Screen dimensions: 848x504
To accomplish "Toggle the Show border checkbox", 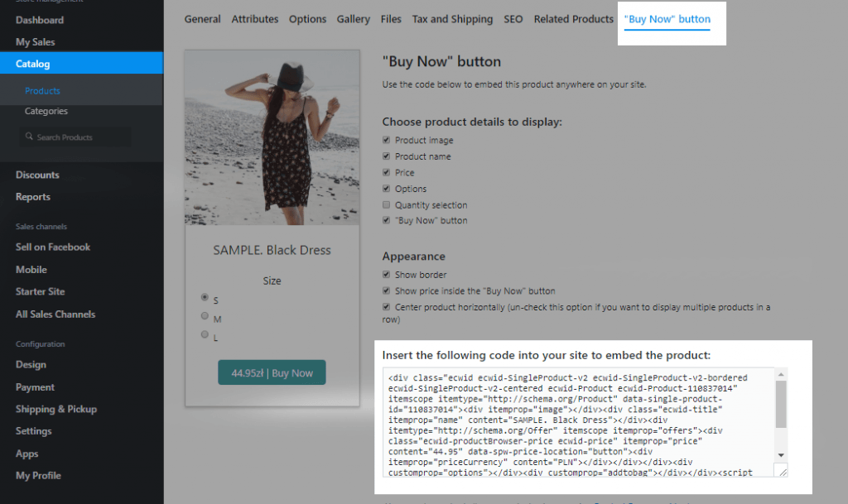I will click(x=386, y=275).
